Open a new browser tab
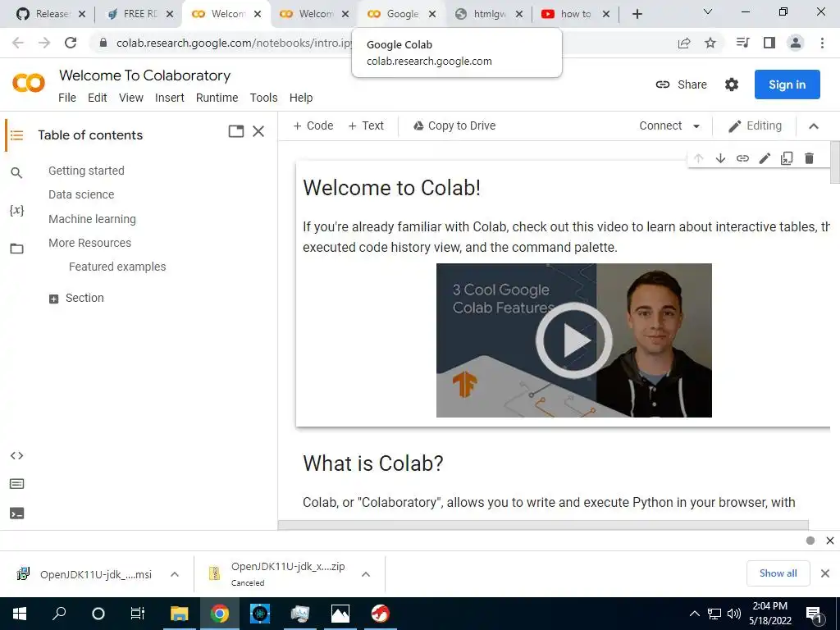 point(637,14)
